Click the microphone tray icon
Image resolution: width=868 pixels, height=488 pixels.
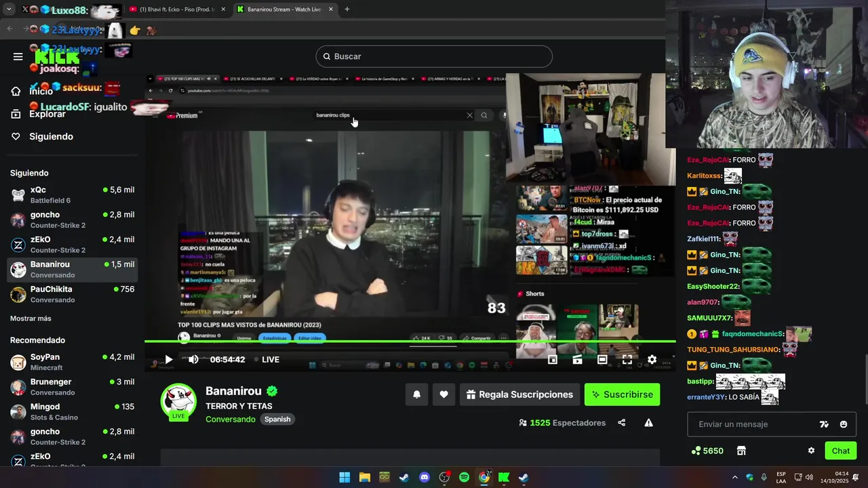[x=764, y=477]
